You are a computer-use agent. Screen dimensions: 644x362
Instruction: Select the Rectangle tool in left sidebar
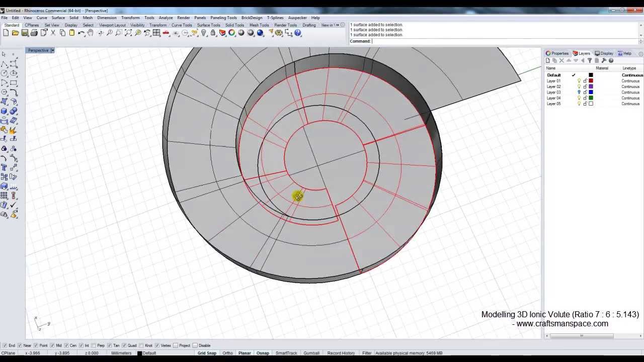pos(13,82)
